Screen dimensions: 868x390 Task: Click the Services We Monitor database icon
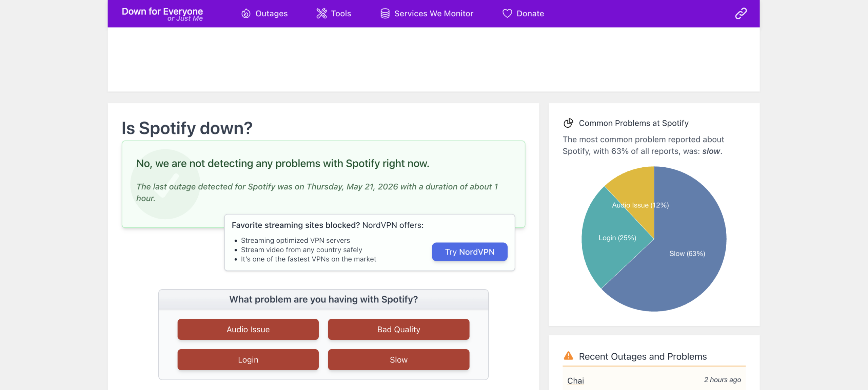coord(385,14)
